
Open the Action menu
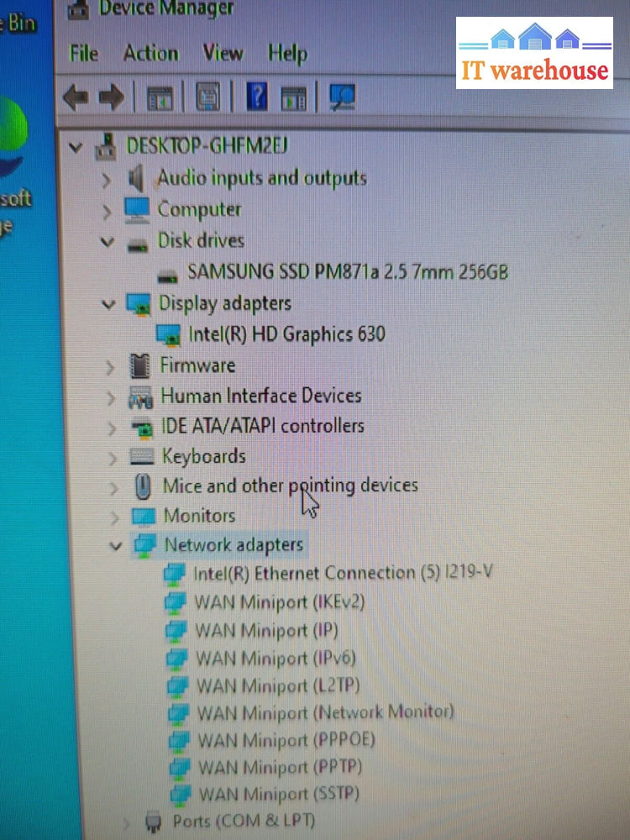tap(150, 53)
